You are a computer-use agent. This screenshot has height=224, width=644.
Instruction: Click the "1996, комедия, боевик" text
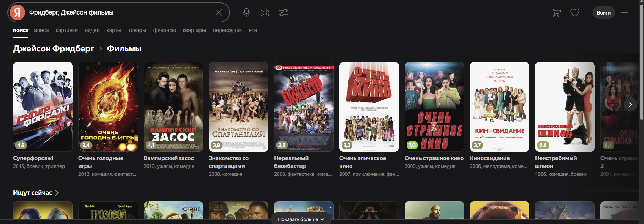[x=561, y=174]
